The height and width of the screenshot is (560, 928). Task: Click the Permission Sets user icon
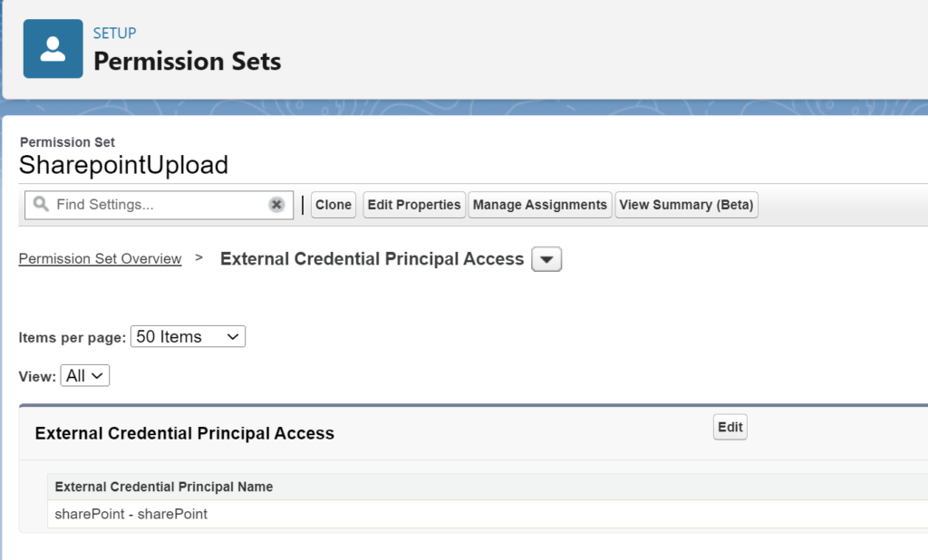(53, 49)
